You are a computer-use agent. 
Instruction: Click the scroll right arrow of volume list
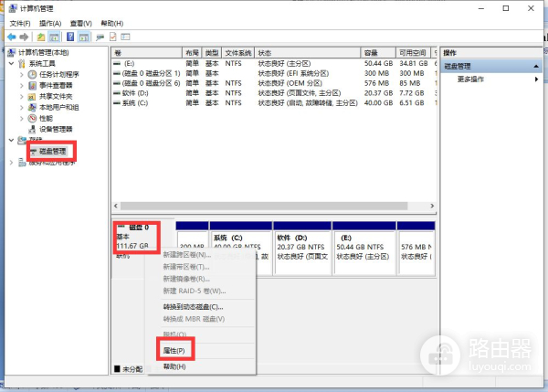click(432, 206)
